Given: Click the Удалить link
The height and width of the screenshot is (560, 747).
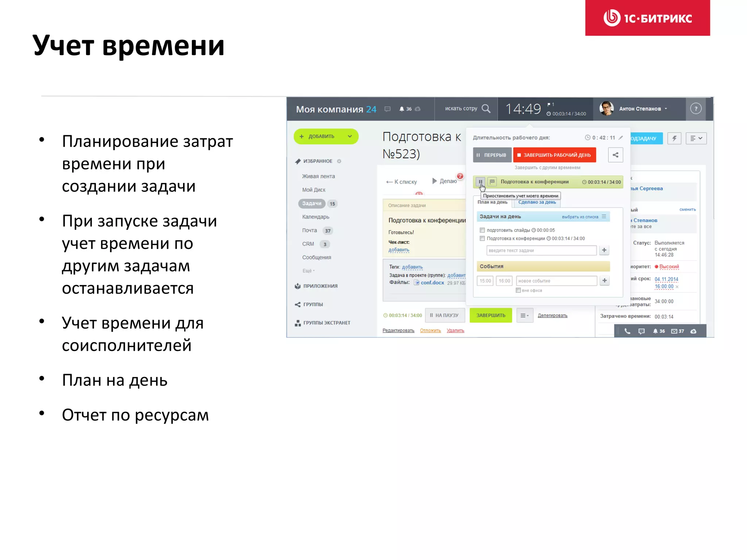Looking at the screenshot, I should click(x=455, y=330).
